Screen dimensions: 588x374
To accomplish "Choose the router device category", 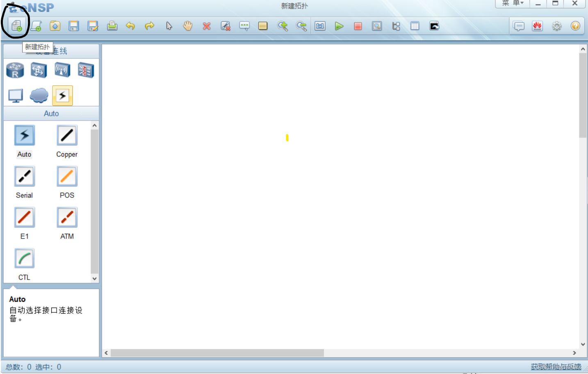I will point(15,71).
